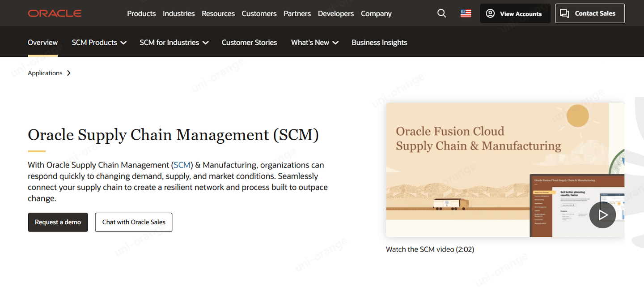The image size is (644, 287).
Task: Select the Overview tab
Action: tap(42, 43)
